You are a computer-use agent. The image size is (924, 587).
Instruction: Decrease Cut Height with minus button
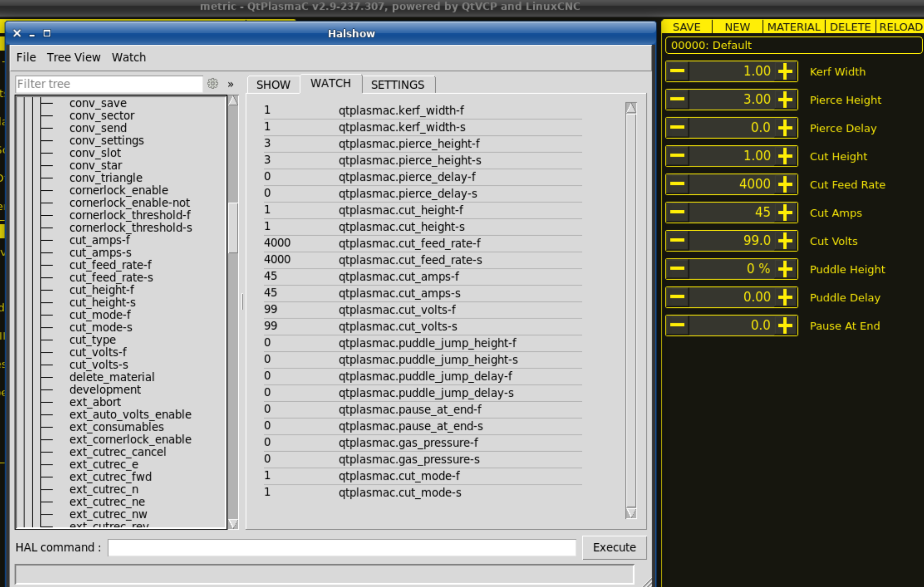click(677, 156)
